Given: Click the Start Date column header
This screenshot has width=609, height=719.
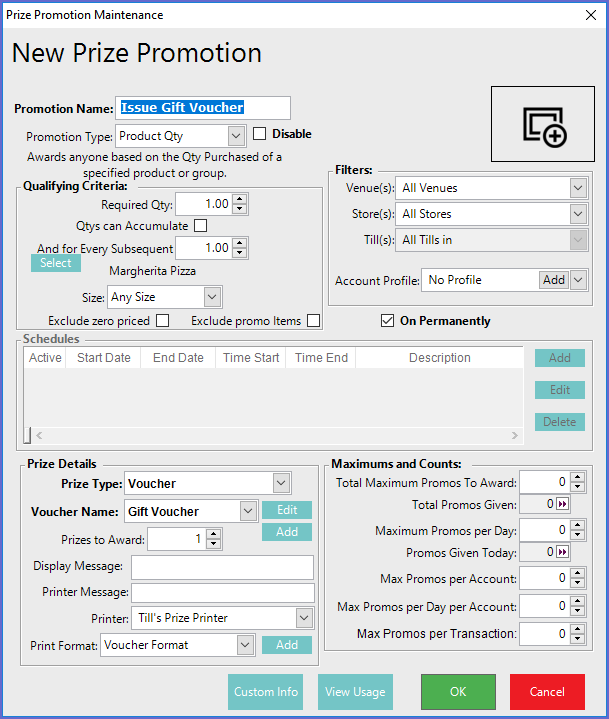Looking at the screenshot, I should coord(102,358).
